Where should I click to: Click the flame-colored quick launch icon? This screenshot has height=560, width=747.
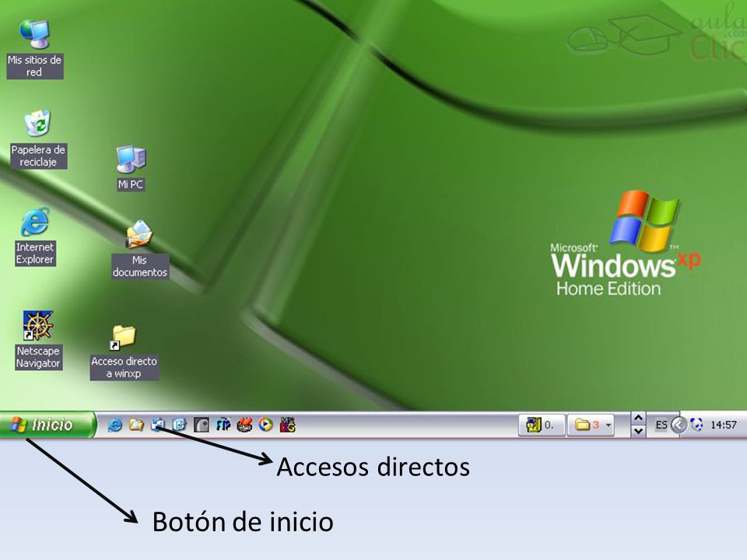pyautogui.click(x=244, y=425)
